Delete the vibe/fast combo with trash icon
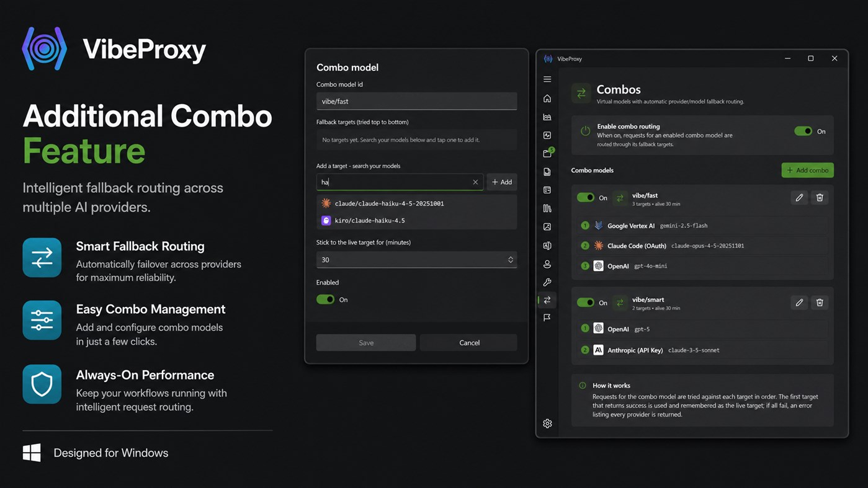This screenshot has height=488, width=868. tap(820, 198)
